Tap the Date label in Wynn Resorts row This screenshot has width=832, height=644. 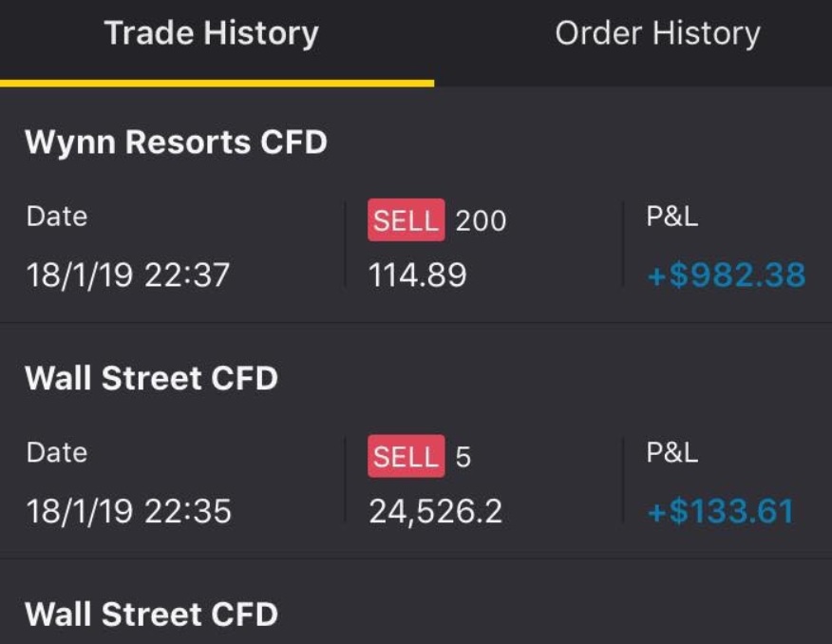coord(57,217)
